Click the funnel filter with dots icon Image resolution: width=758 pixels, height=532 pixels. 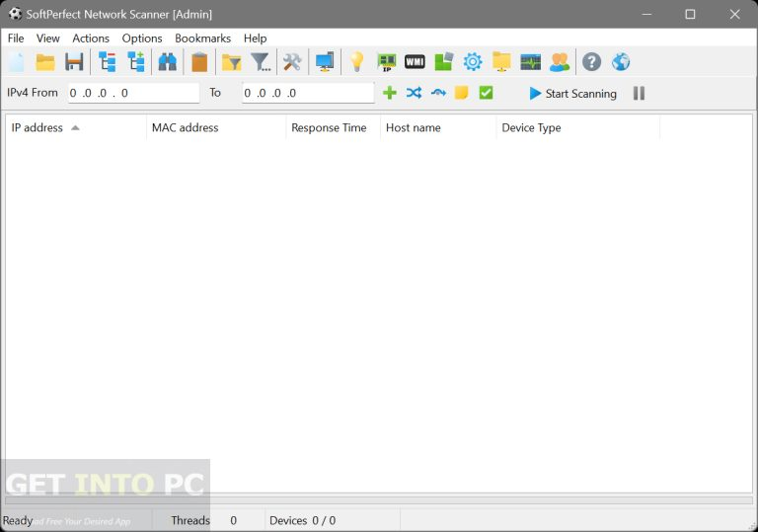click(x=261, y=62)
